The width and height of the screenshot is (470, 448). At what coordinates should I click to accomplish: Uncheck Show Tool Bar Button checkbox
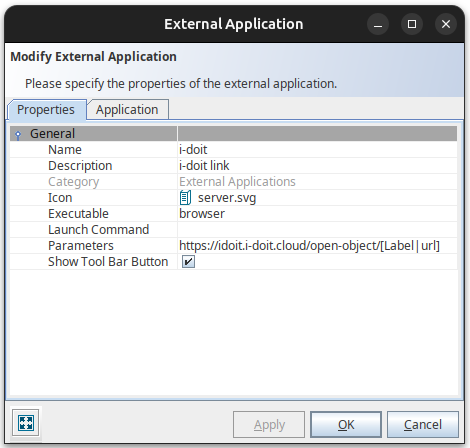click(x=188, y=262)
